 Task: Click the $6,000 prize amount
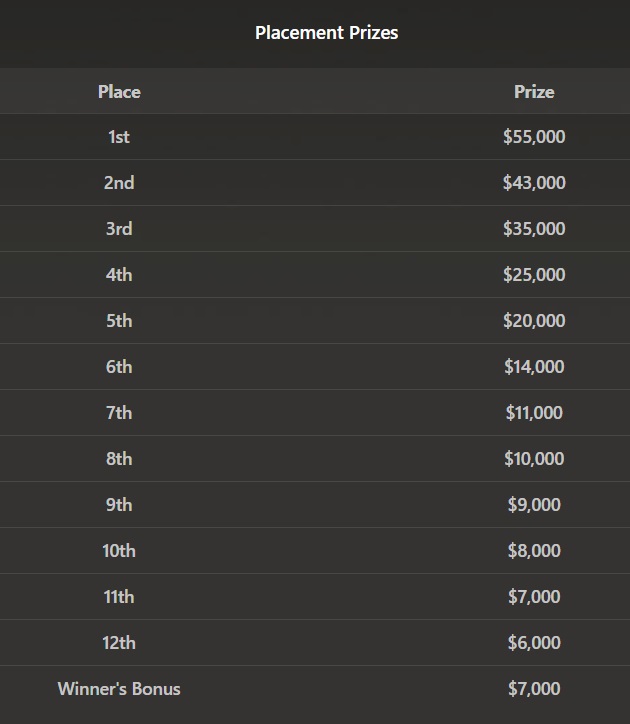point(534,643)
